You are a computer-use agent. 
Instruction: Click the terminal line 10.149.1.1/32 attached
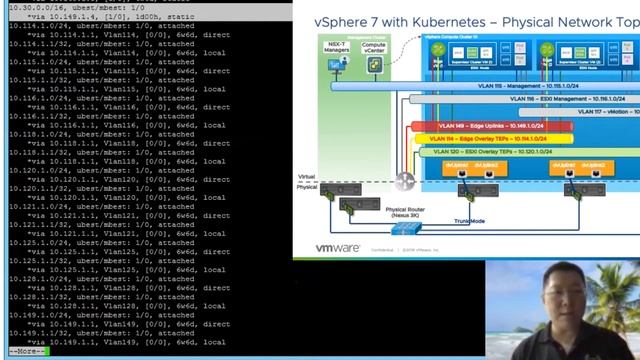[102, 333]
